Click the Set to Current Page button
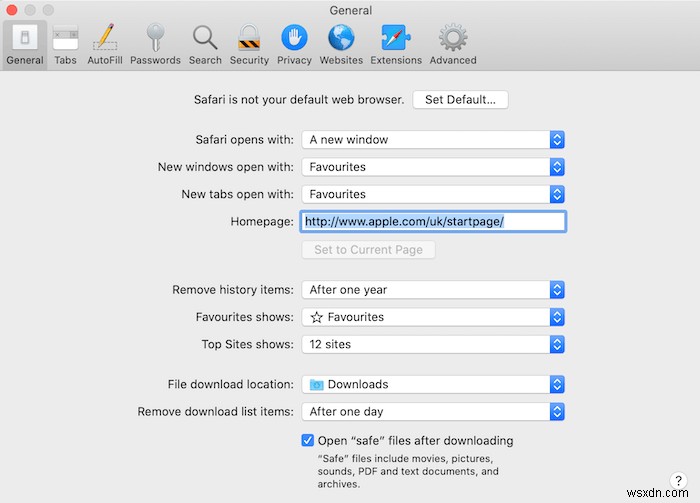The height and width of the screenshot is (503, 700). 368,249
